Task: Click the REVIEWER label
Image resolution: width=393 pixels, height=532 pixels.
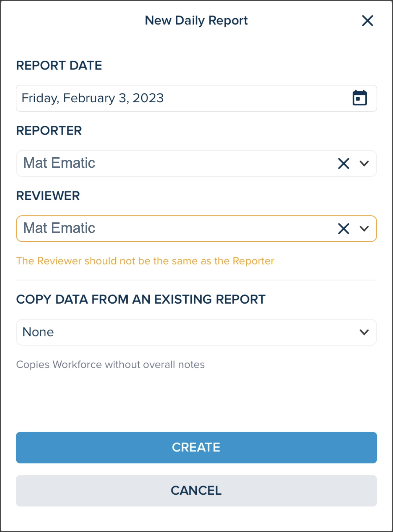Action: click(x=48, y=196)
